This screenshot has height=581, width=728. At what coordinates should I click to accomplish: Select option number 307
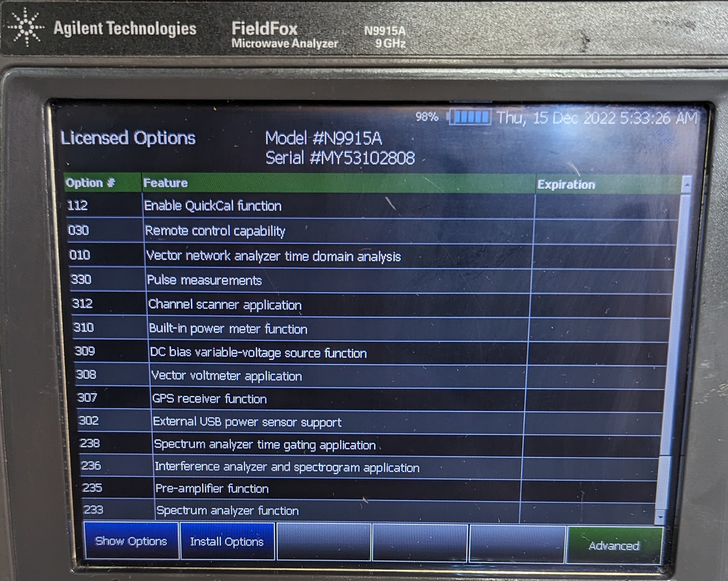coord(87,398)
